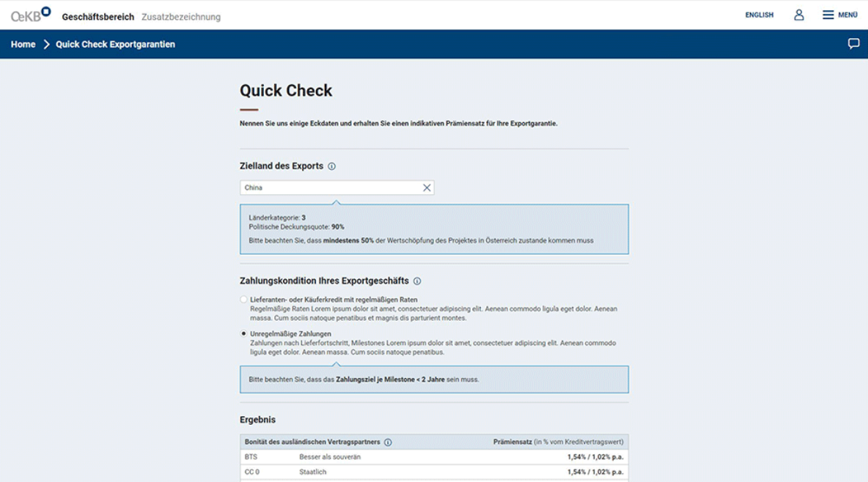Click the Quick Check page heading
Viewport: 868px width, 482px height.
[286, 91]
